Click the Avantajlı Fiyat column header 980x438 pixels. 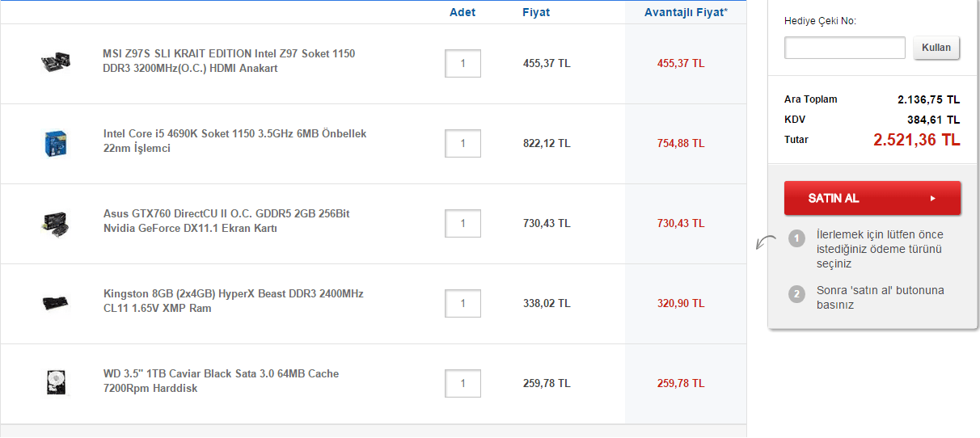pos(686,12)
